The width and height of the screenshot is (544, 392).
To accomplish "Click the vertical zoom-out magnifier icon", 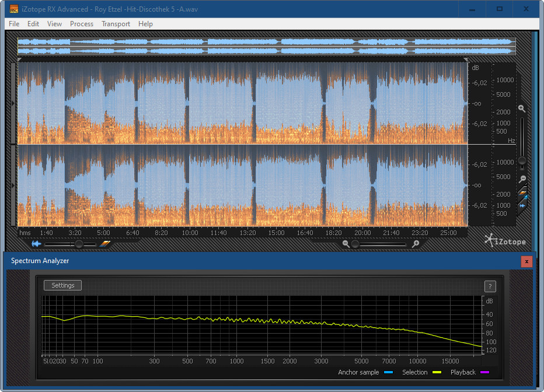I will [522, 178].
